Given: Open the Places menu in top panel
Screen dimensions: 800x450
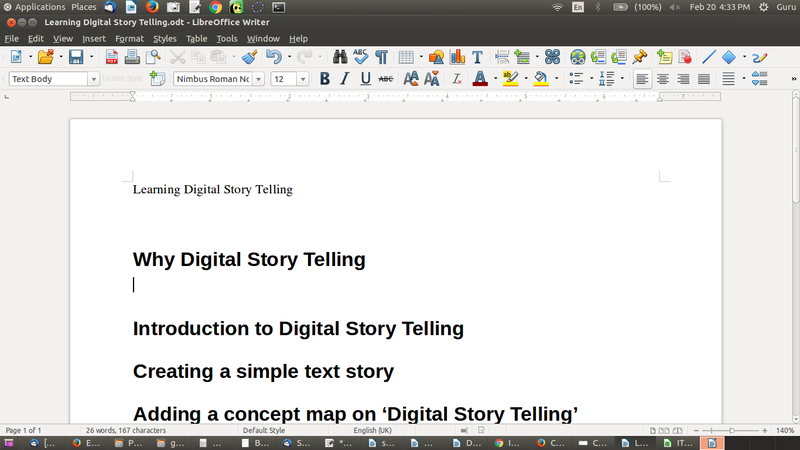Looking at the screenshot, I should tap(84, 7).
